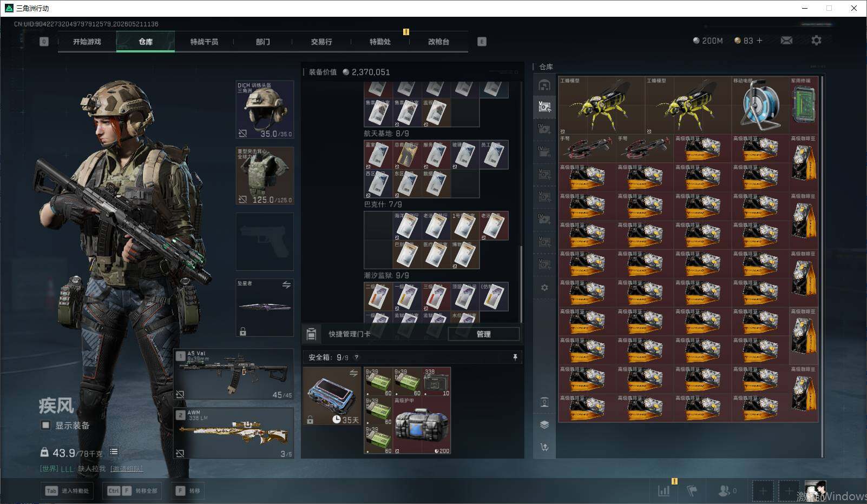Click the E key icon right of the tabs
This screenshot has width=867, height=504.
(x=482, y=42)
